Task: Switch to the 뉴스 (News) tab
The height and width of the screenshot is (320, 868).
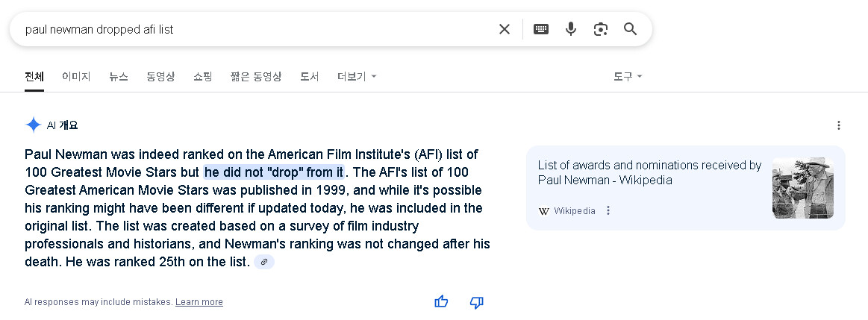Action: (119, 76)
